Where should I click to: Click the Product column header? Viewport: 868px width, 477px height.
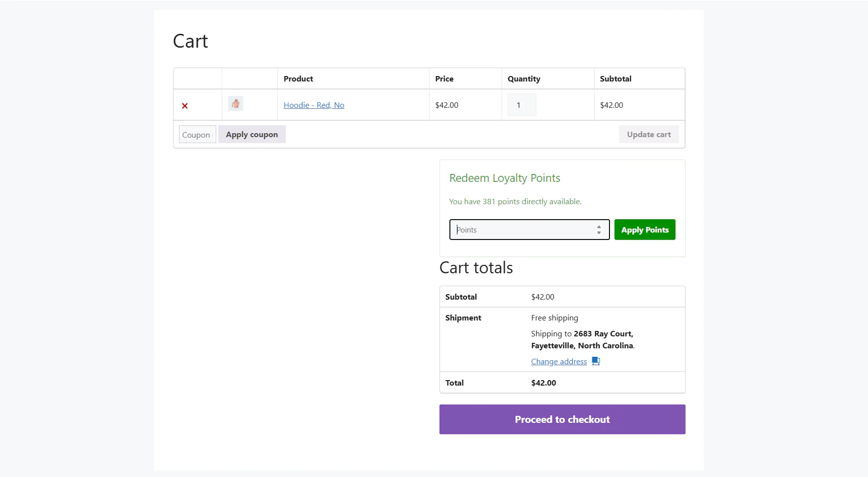click(x=298, y=79)
